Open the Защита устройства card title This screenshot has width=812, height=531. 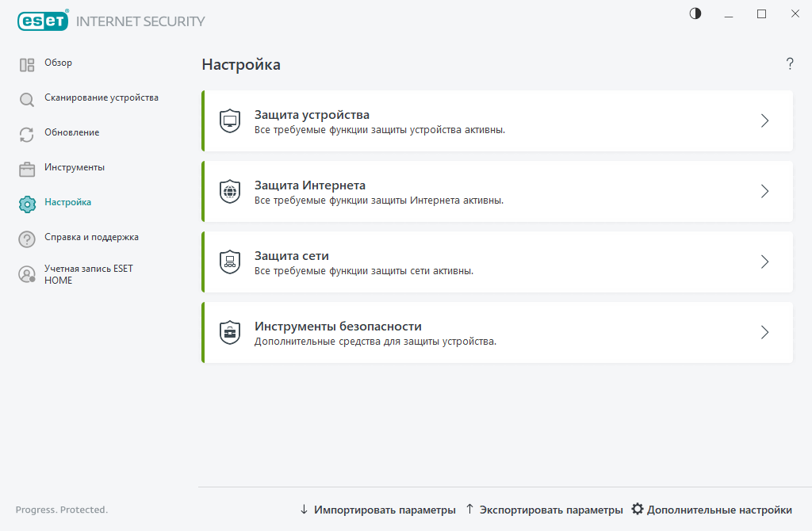(x=312, y=115)
